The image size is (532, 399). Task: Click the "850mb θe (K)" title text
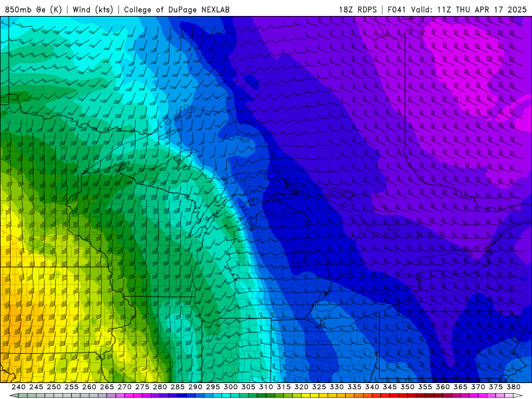click(33, 9)
